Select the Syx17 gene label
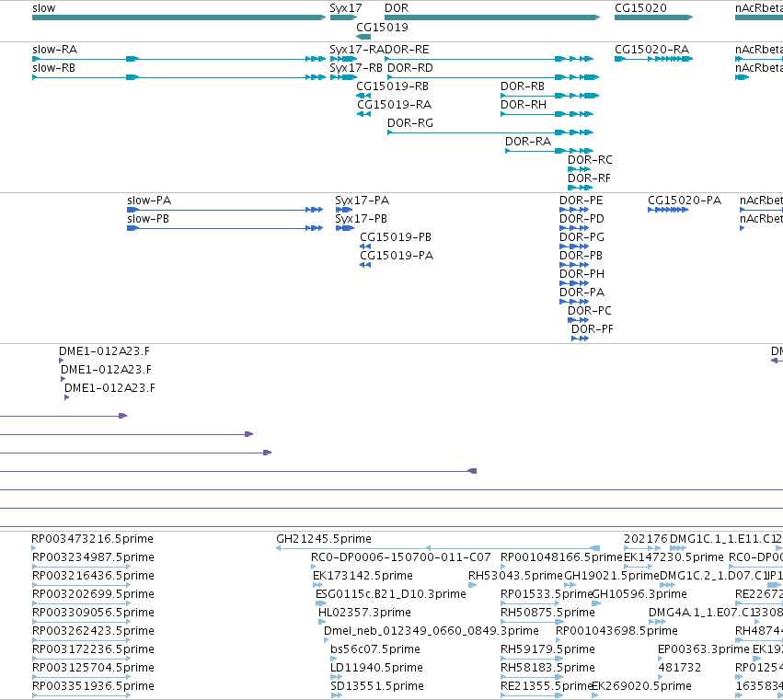Viewport: 783px width, 700px height. pos(346,8)
